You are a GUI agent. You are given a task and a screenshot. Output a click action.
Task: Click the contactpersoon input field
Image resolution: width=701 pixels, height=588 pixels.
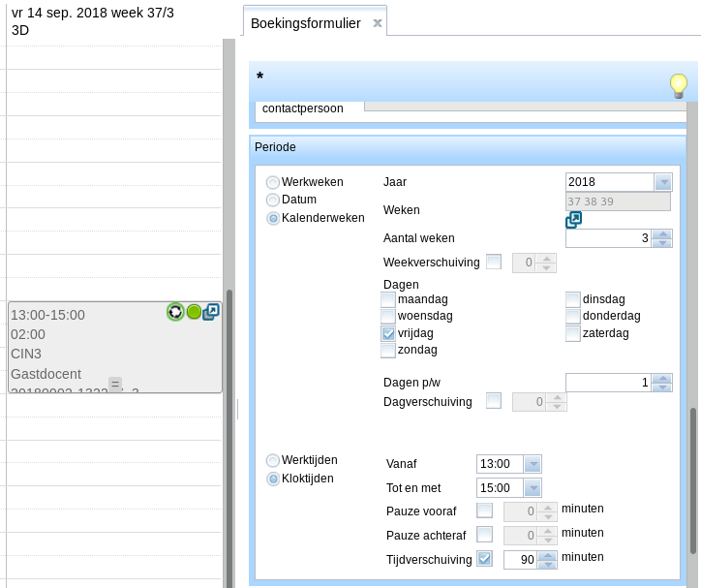pos(526,107)
